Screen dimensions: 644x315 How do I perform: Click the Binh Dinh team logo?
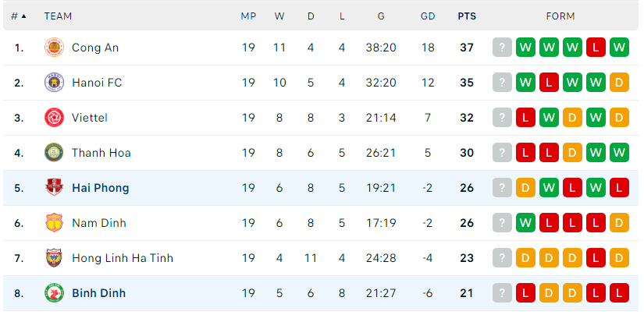click(x=54, y=293)
